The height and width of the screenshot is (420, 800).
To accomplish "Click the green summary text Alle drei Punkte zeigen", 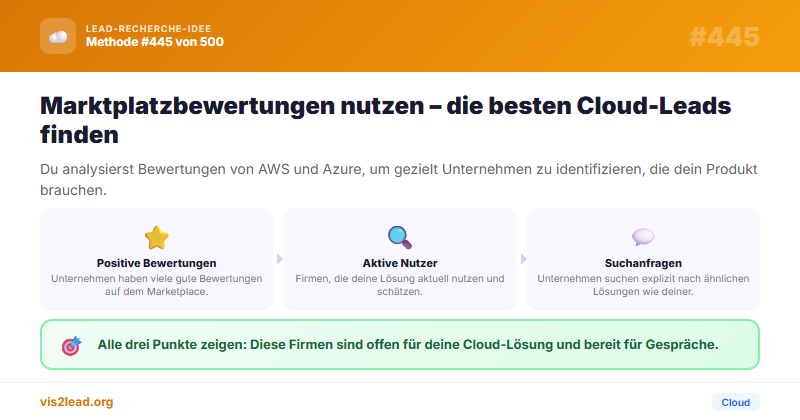I will 408,344.
